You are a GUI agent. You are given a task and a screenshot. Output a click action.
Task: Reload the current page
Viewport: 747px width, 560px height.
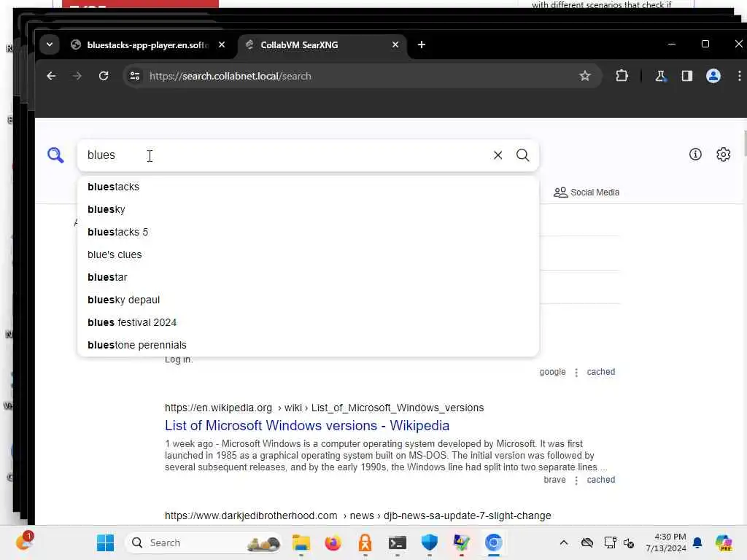click(x=104, y=76)
